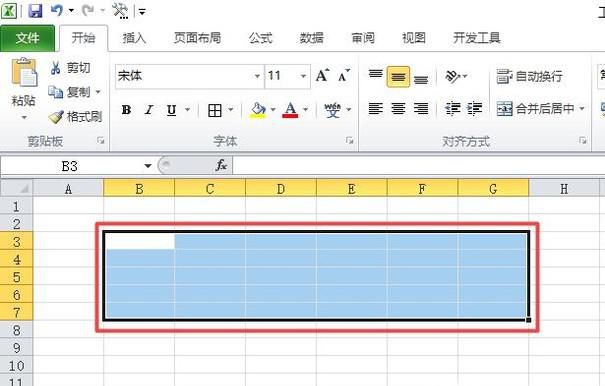
Task: Open the Excel application icon menu
Action: [x=8, y=10]
